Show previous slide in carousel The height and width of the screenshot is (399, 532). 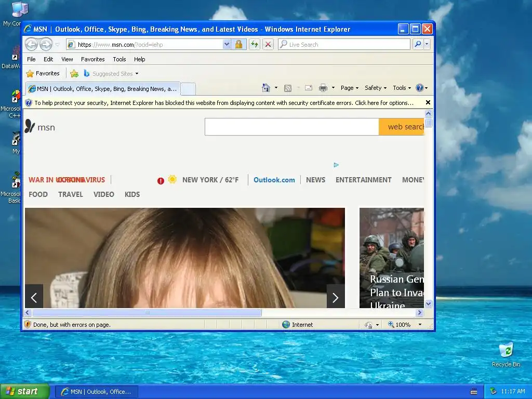tap(34, 296)
